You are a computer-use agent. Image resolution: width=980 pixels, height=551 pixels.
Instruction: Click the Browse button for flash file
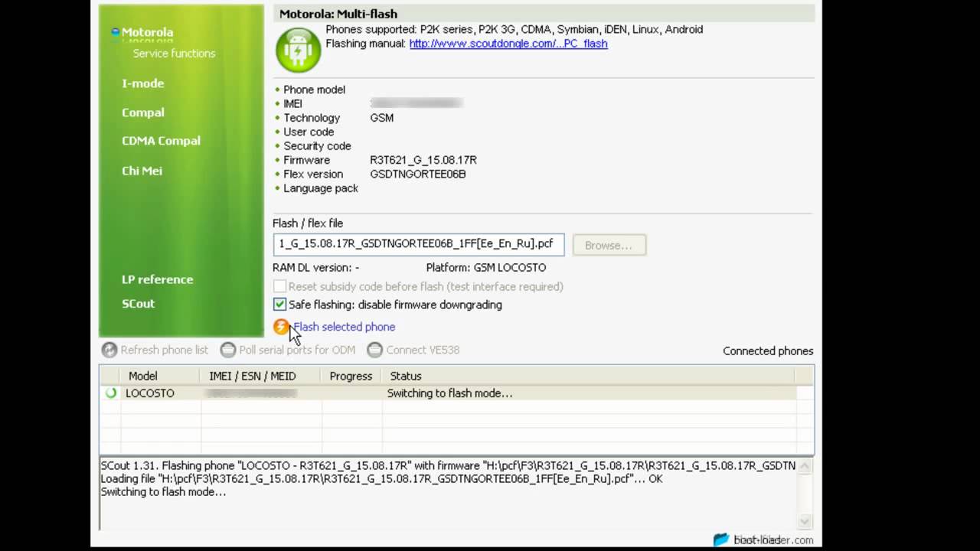click(x=609, y=245)
